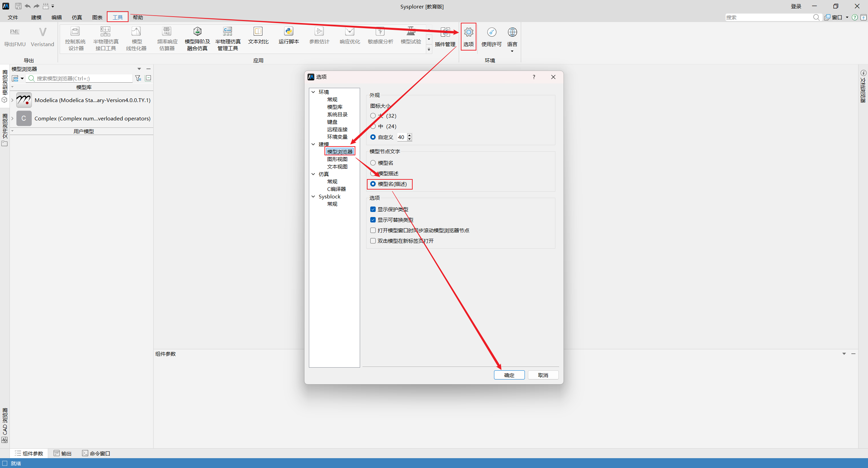Click the save icon in the title bar
Screen dimensions: 868x468
(18, 6)
